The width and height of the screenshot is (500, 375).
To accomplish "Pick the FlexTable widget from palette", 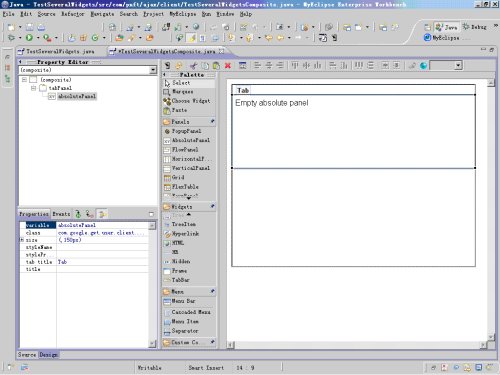I will click(x=181, y=187).
